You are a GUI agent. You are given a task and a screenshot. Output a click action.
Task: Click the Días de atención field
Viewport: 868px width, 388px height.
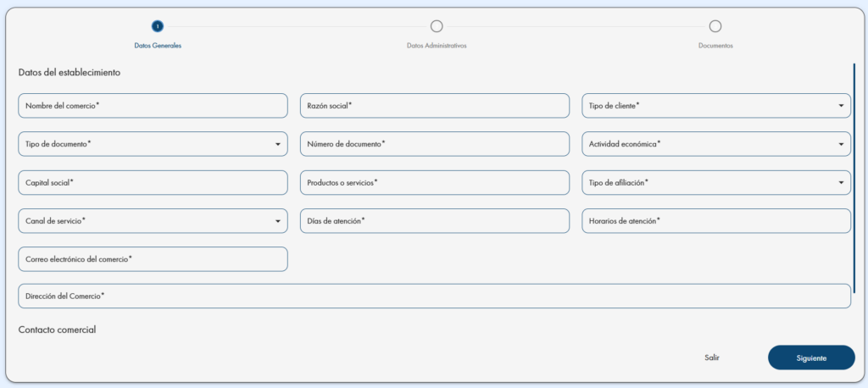[x=435, y=221]
